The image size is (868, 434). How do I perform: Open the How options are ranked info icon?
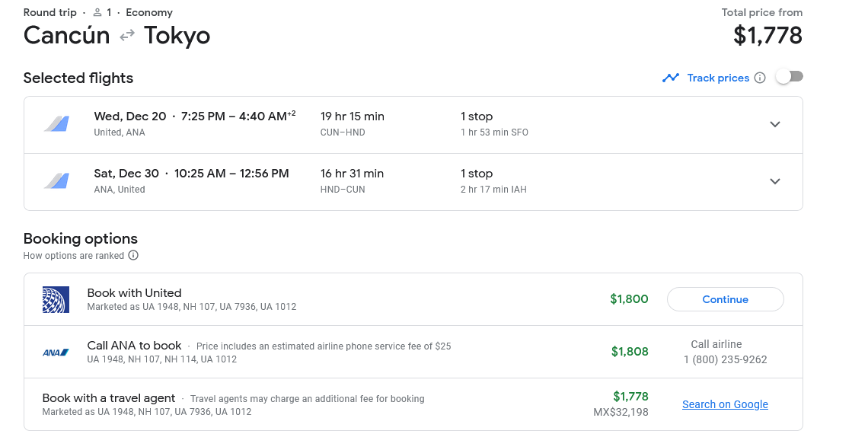click(133, 255)
